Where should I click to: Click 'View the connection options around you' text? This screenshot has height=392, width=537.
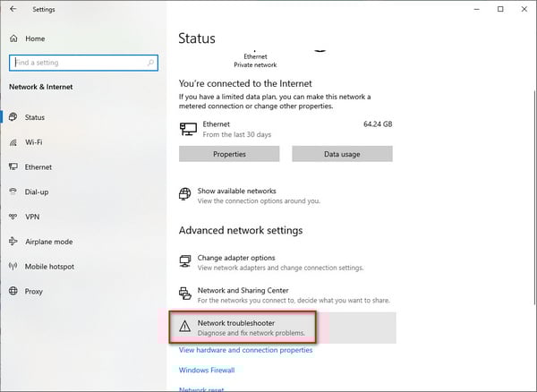click(x=259, y=201)
